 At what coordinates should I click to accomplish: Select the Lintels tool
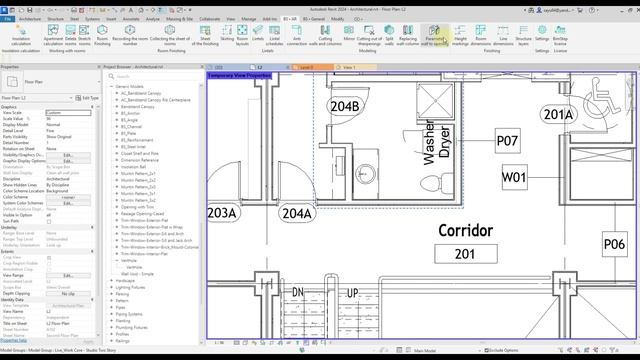tap(258, 33)
